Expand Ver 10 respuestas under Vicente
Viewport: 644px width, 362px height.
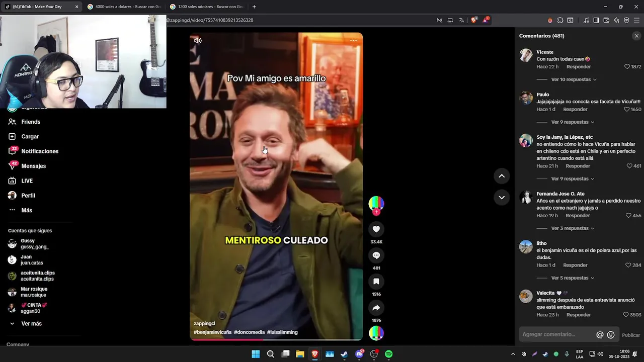(574, 79)
